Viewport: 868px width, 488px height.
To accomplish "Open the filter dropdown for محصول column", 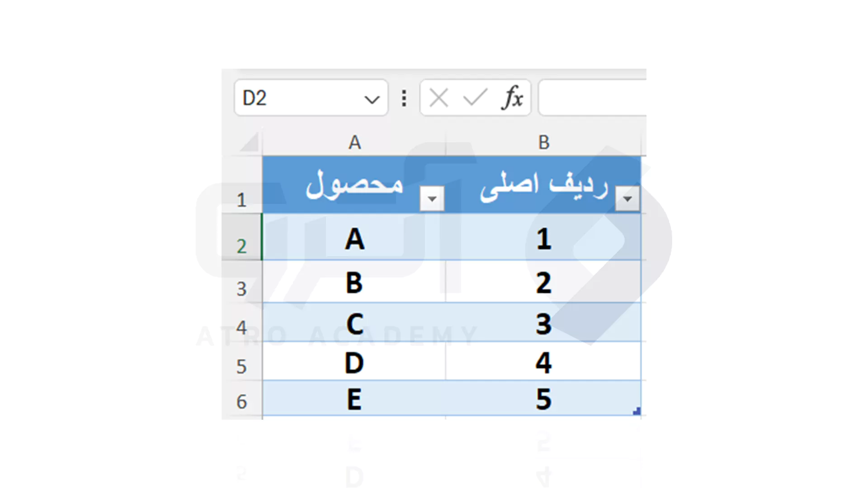I will click(x=432, y=198).
